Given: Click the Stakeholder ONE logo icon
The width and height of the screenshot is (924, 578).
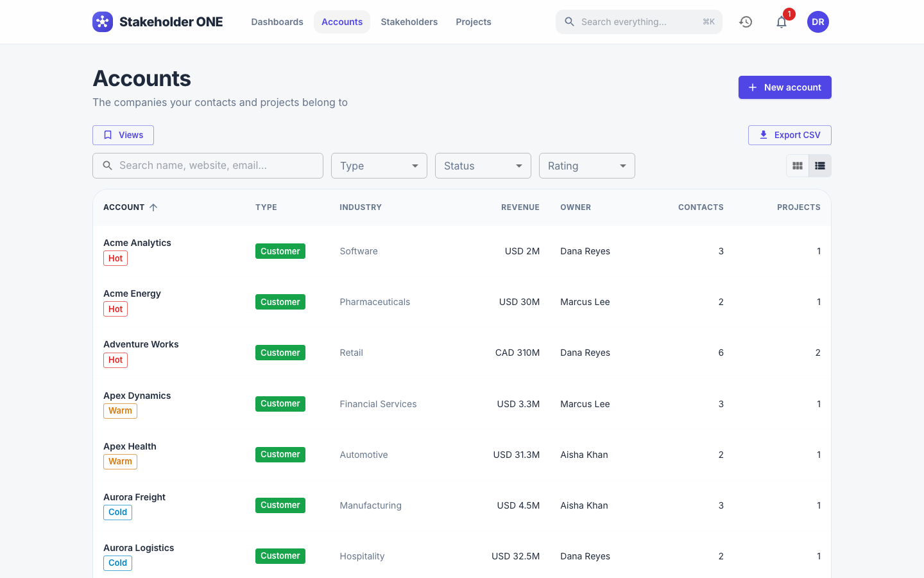Looking at the screenshot, I should pyautogui.click(x=103, y=22).
